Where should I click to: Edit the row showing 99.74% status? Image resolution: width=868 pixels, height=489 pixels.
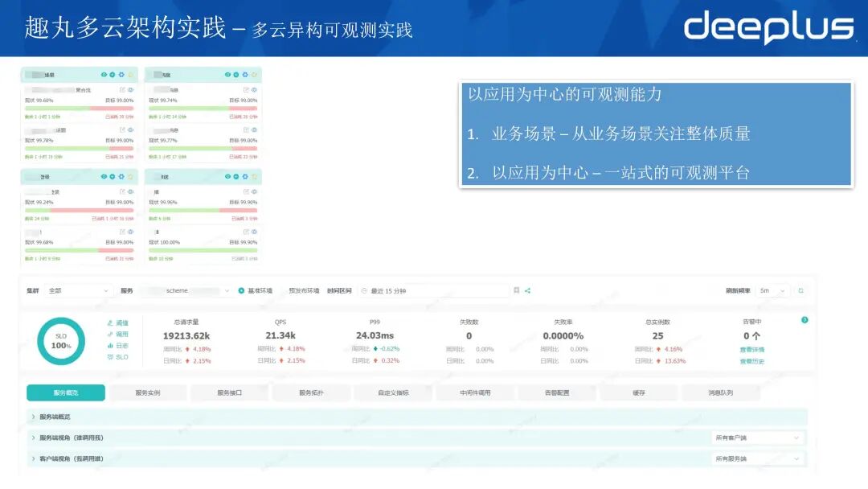(x=246, y=90)
